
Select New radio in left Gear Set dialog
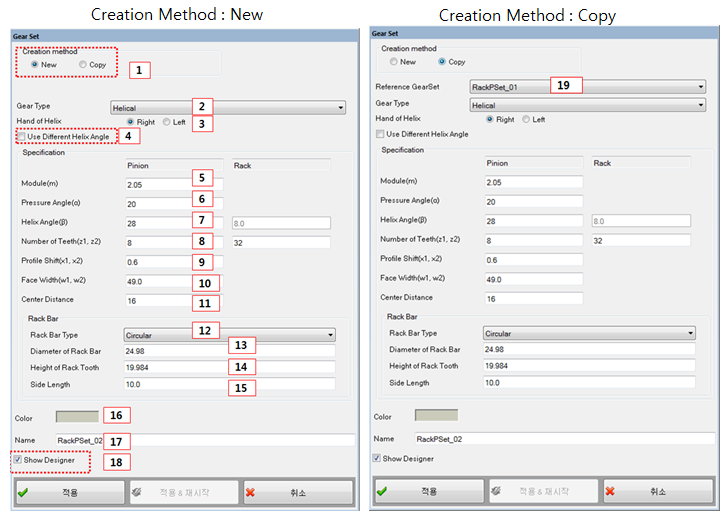pos(35,64)
